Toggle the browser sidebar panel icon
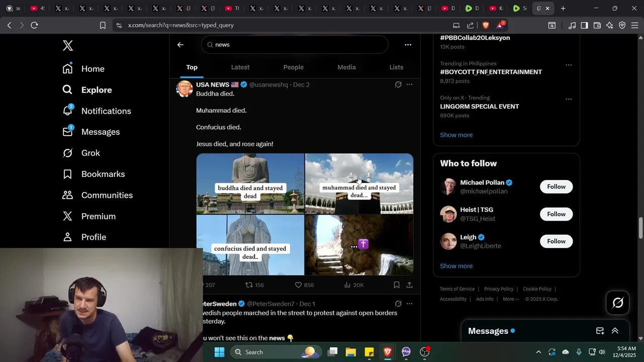Viewport: 644px width, 362px height. tap(584, 25)
